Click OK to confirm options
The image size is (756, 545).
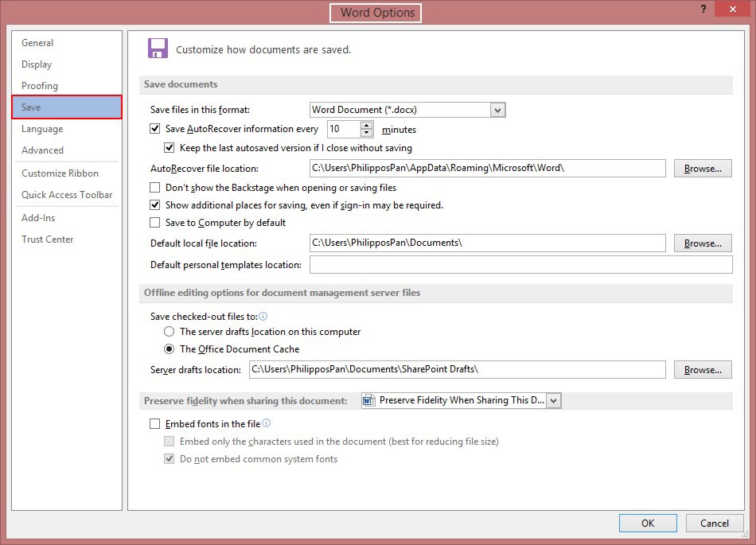click(648, 523)
